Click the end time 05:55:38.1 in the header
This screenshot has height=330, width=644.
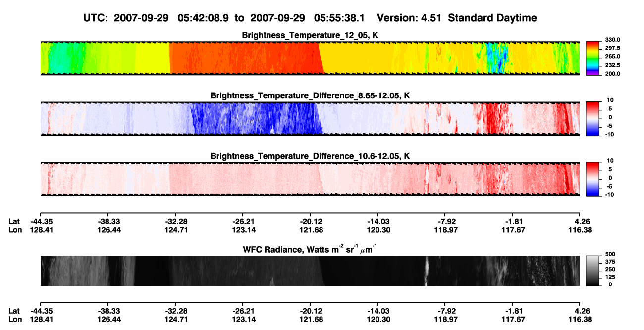339,18
